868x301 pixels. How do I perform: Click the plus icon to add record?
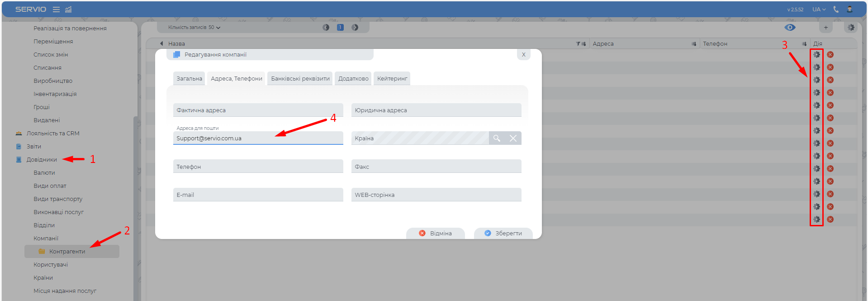click(825, 28)
